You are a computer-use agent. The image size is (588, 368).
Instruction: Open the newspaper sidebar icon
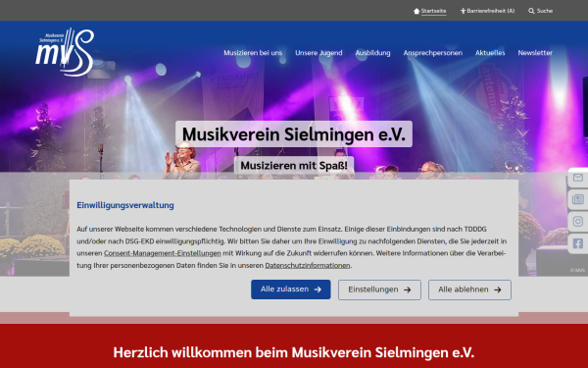578,199
